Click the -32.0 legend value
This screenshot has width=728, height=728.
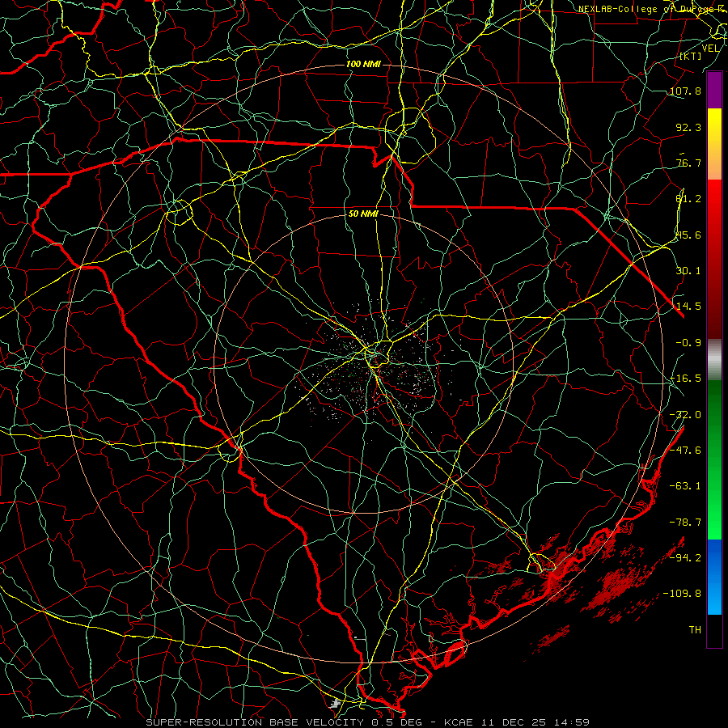click(685, 415)
